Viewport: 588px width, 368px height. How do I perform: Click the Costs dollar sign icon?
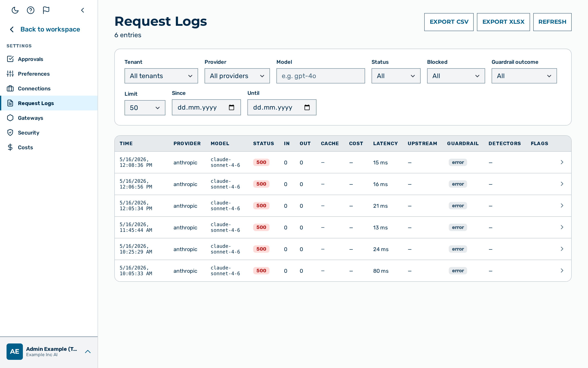pos(10,147)
